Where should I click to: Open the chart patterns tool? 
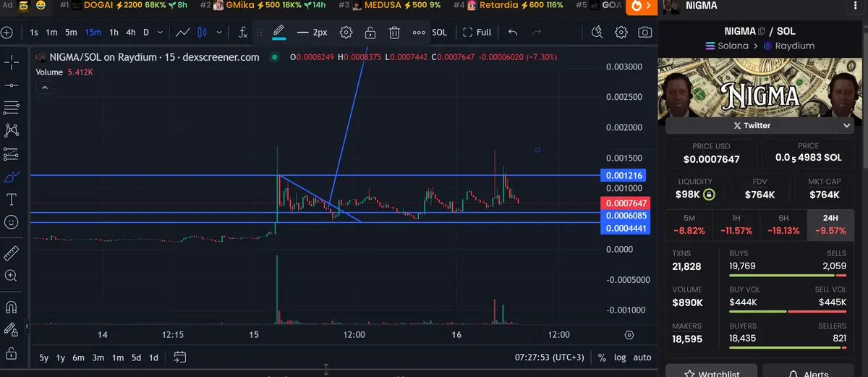pyautogui.click(x=12, y=130)
